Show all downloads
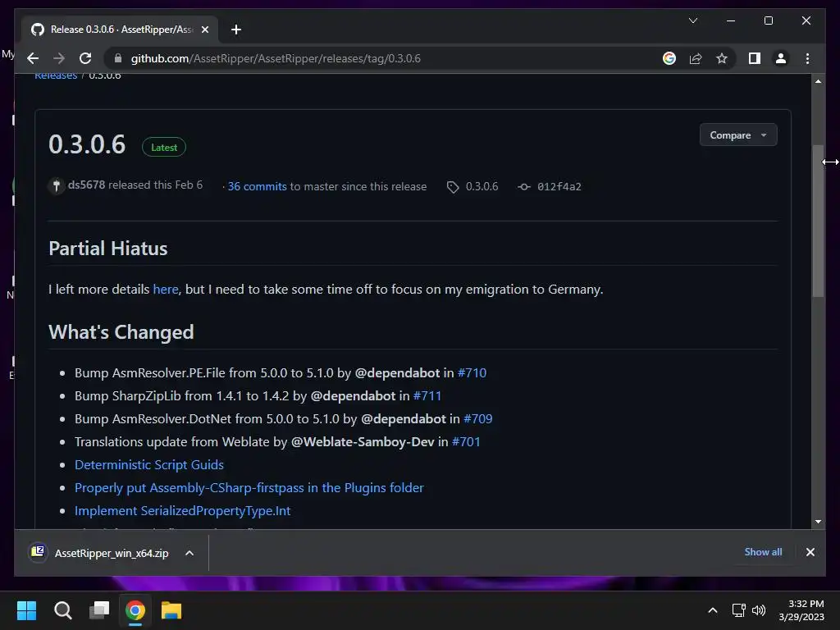840x630 pixels. tap(763, 552)
